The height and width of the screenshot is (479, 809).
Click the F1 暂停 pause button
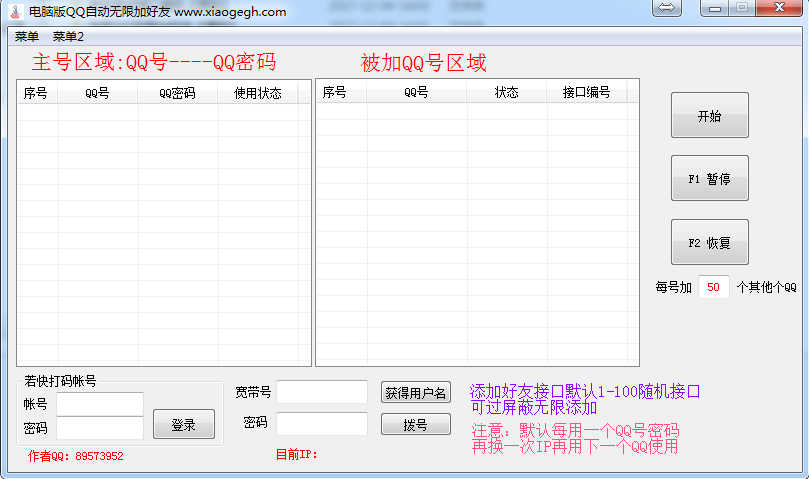[709, 178]
